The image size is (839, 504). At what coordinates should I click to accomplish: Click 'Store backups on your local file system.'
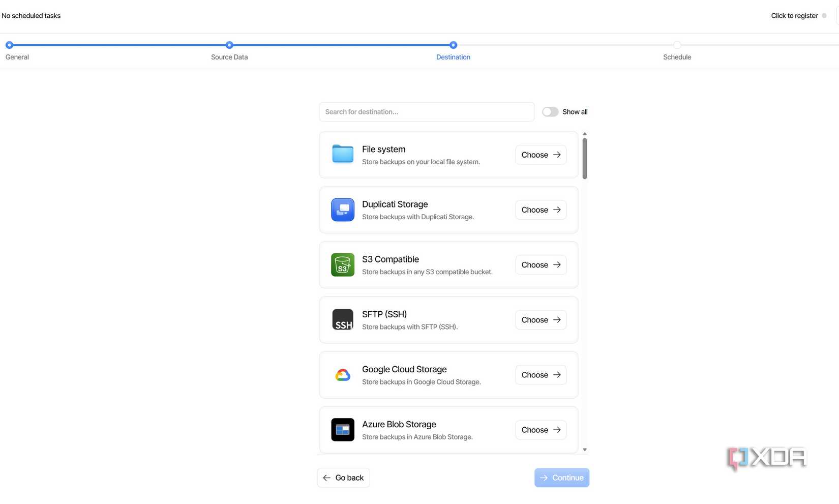click(x=421, y=162)
